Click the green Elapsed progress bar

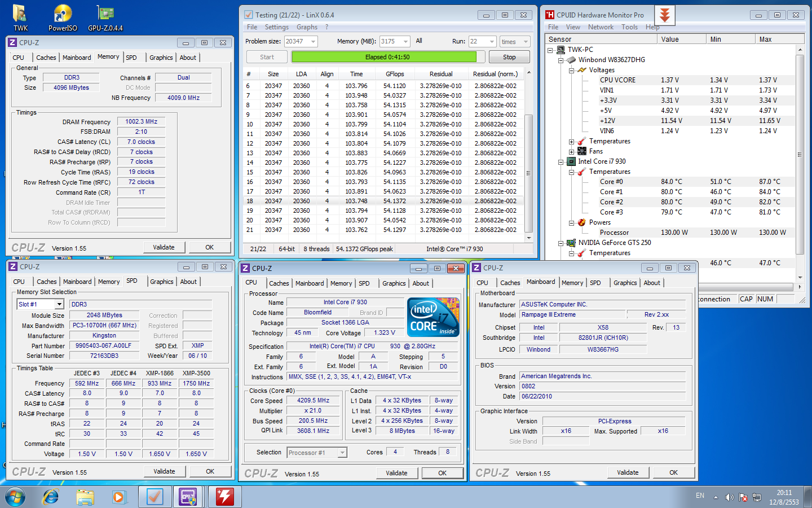click(x=383, y=57)
